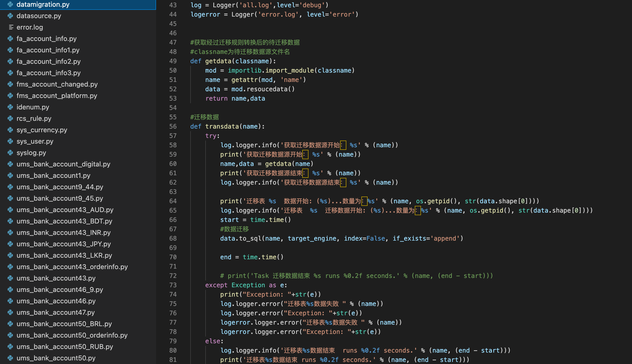Click the Python icon beside rcs_rule.py
The image size is (632, 364).
tap(10, 118)
